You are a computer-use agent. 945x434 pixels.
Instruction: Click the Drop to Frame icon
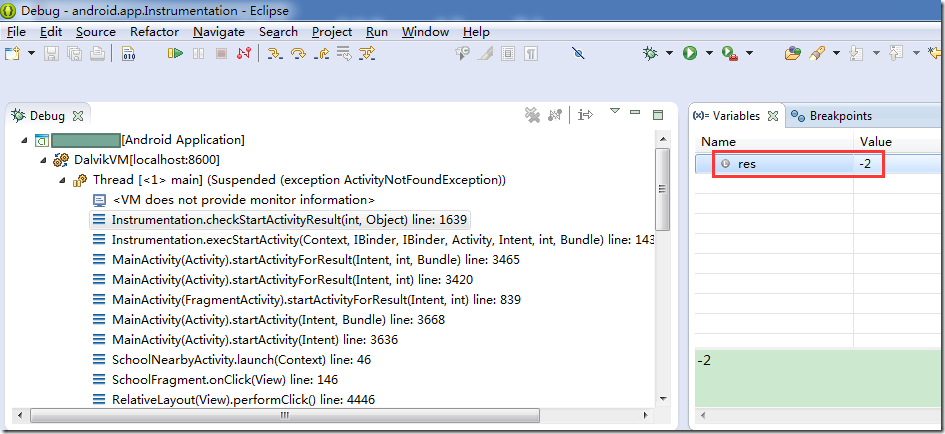pyautogui.click(x=344, y=54)
